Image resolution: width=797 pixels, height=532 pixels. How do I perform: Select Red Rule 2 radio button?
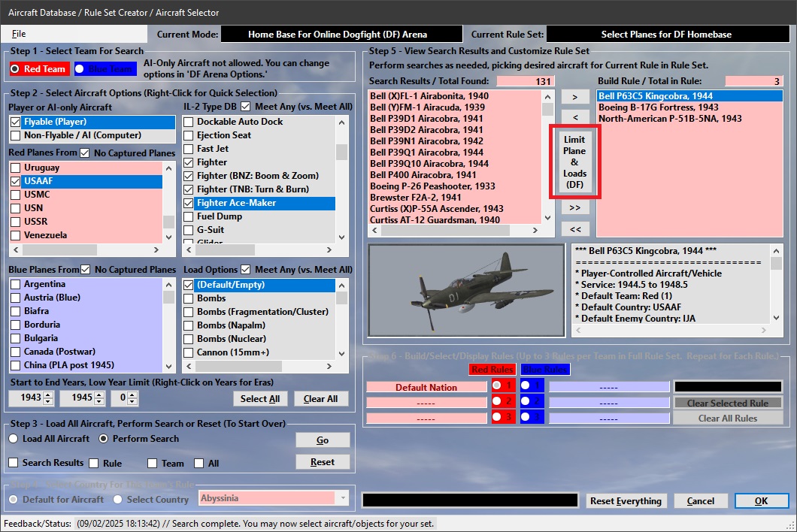tap(496, 401)
